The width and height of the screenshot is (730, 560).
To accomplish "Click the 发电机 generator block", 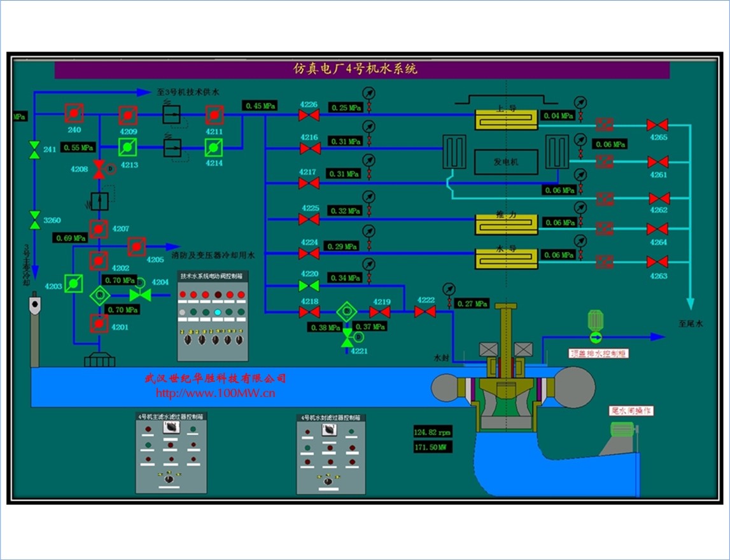I will coord(507,162).
